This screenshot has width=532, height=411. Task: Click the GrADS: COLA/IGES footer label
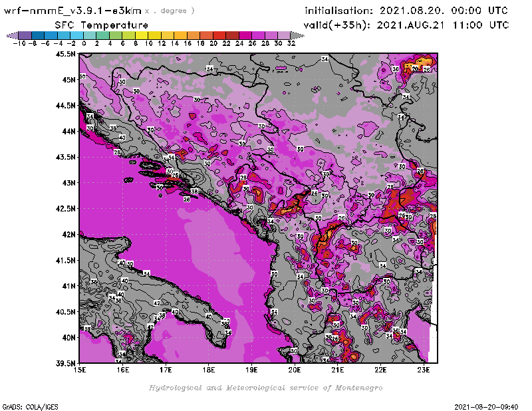pyautogui.click(x=30, y=407)
